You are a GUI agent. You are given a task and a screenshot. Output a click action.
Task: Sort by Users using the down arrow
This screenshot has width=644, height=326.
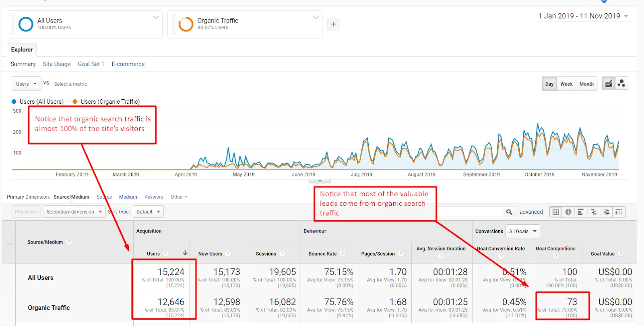pos(185,253)
